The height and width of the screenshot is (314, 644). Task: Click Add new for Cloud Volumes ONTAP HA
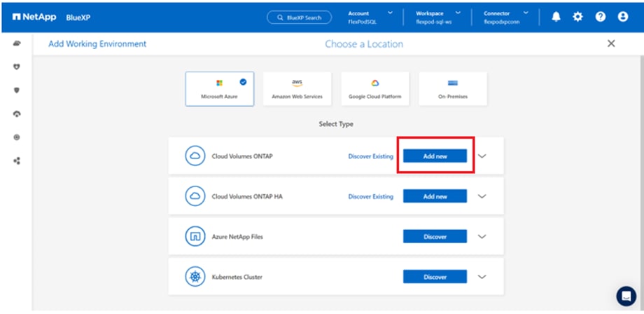435,196
